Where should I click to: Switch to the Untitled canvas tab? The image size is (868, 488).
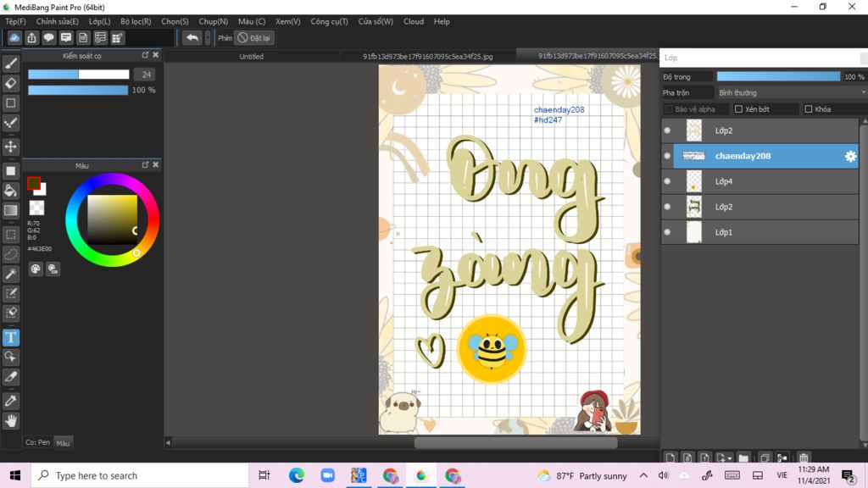point(251,57)
